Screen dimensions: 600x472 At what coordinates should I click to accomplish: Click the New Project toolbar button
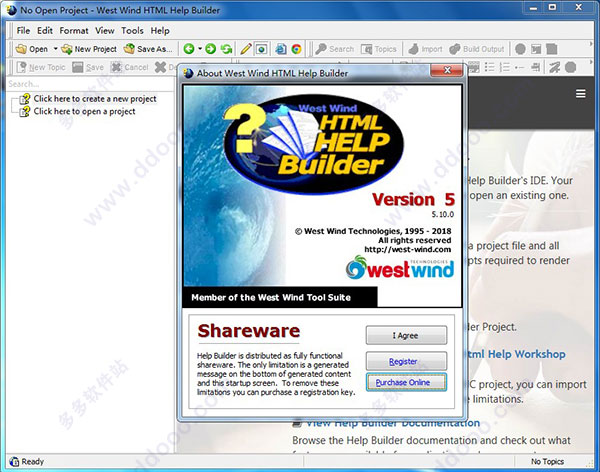pyautogui.click(x=89, y=49)
